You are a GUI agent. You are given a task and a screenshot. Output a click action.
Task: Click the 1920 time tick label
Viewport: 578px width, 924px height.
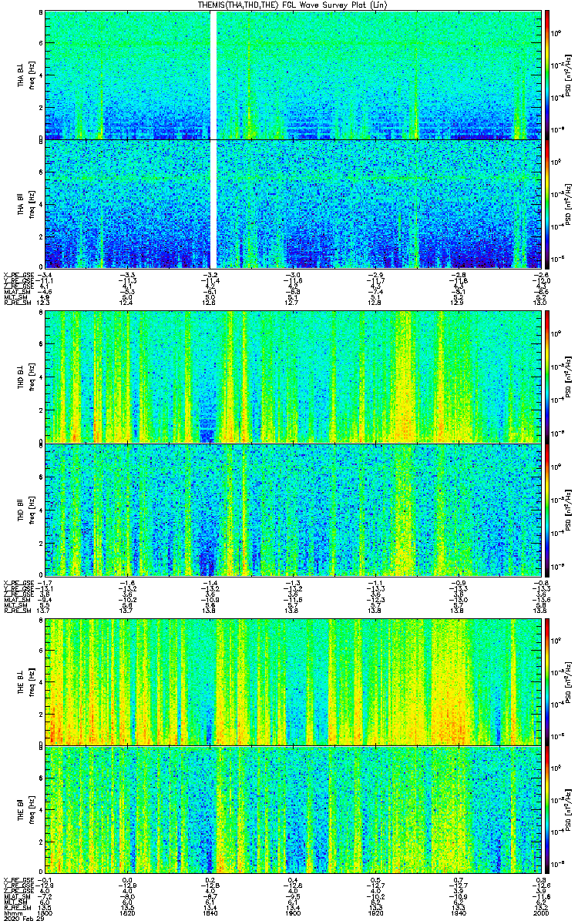(x=375, y=913)
